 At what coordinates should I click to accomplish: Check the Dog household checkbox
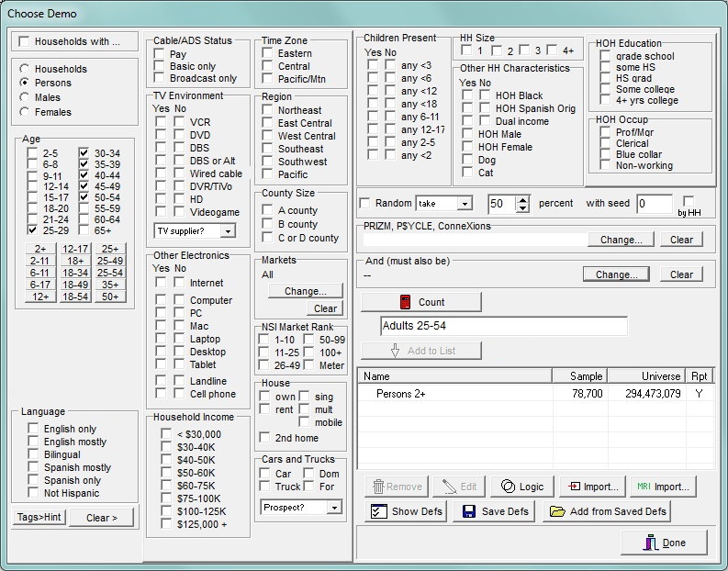tap(467, 159)
